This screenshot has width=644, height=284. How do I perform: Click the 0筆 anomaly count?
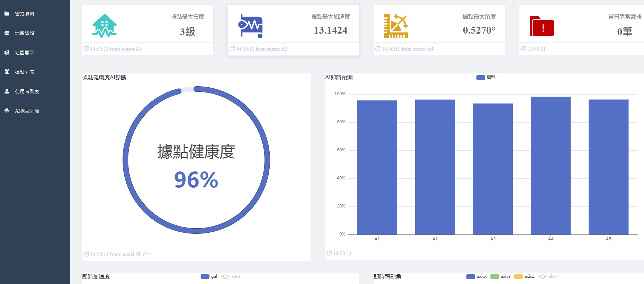[625, 32]
